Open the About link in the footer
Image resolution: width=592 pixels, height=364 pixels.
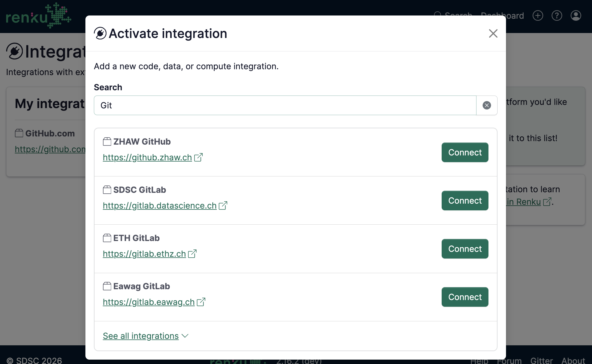[x=573, y=360]
